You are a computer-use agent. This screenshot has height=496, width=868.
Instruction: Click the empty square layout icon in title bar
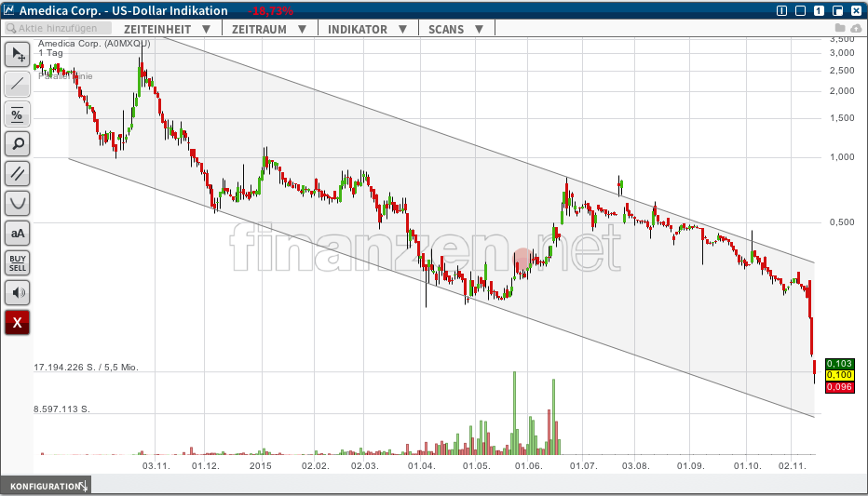800,10
